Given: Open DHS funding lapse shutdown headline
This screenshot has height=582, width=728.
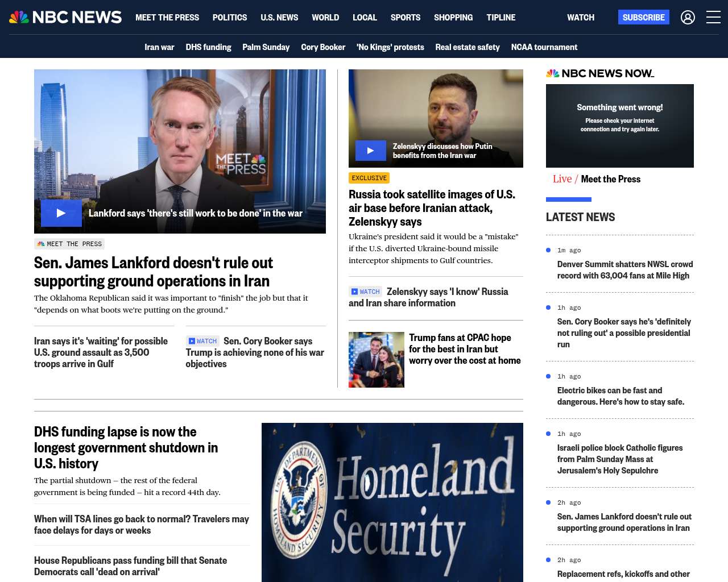Looking at the screenshot, I should coord(126,448).
